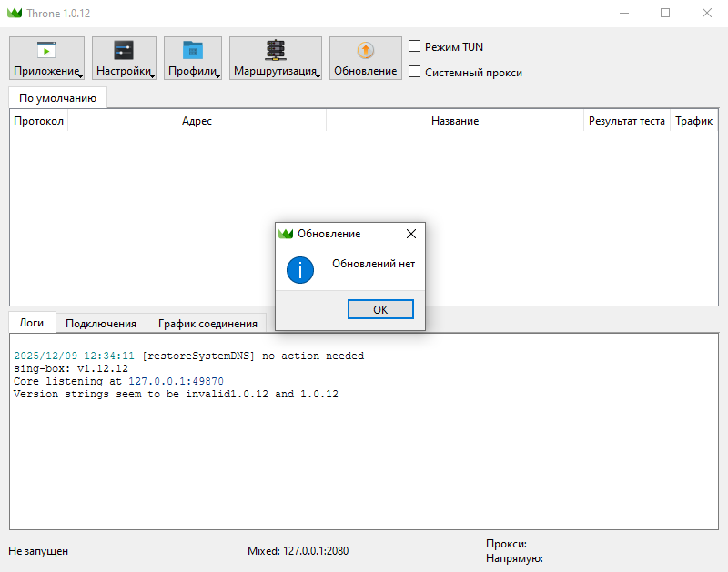Screen dimensions: 728x572
Task: Sort by the Результат теста column header
Action: click(626, 121)
